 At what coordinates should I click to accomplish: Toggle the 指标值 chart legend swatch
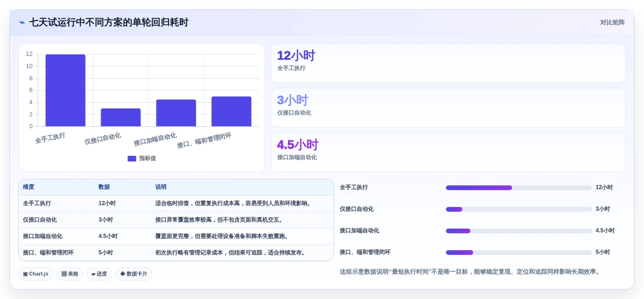point(132,159)
